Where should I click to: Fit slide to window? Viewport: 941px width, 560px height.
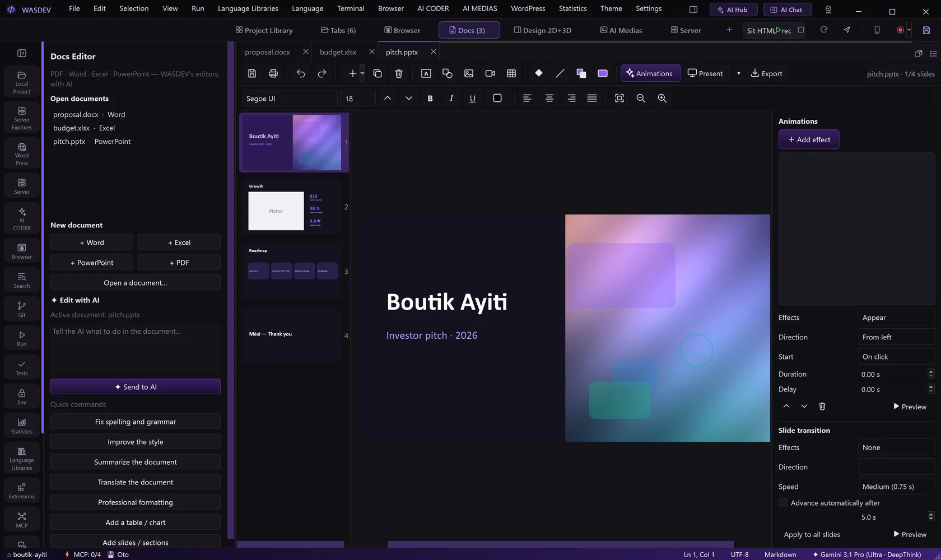(619, 98)
